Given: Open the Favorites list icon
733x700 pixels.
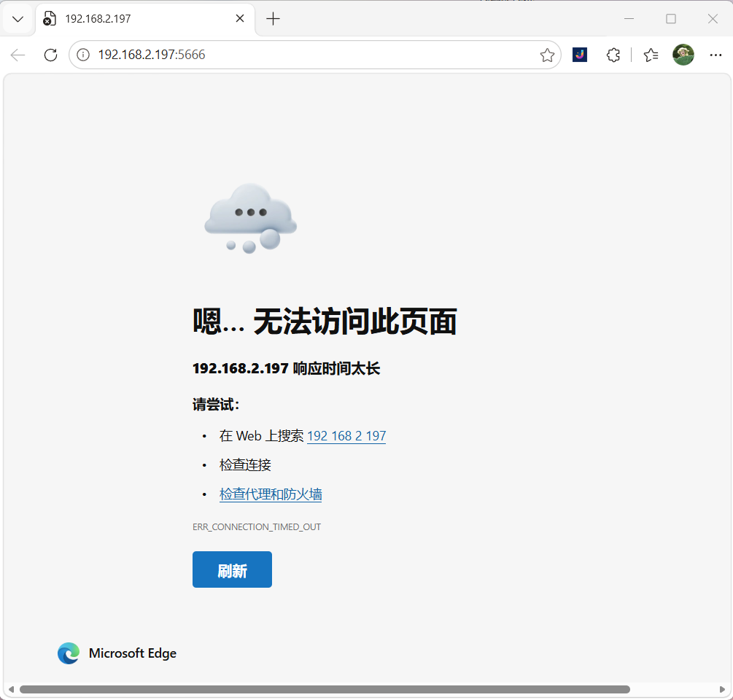Looking at the screenshot, I should click(651, 55).
